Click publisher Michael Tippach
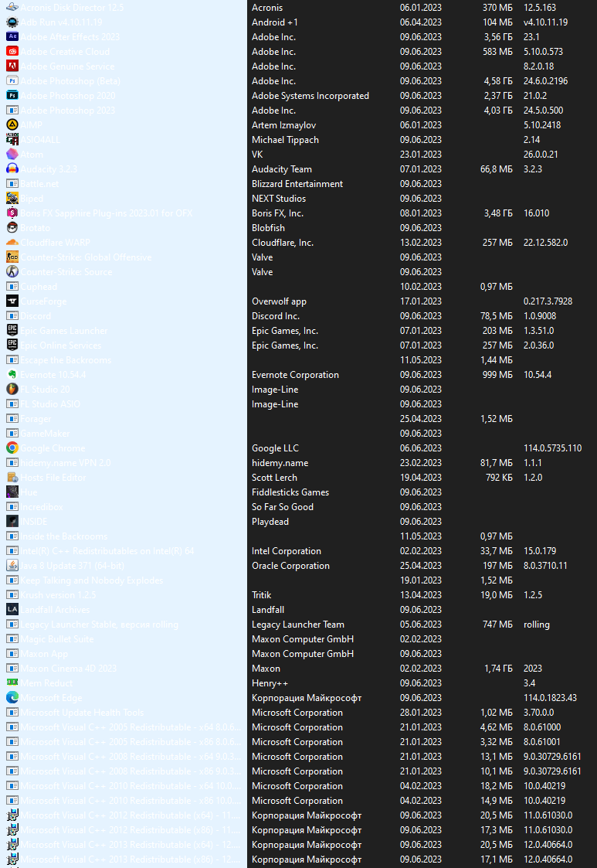The width and height of the screenshot is (597, 868). 286,139
